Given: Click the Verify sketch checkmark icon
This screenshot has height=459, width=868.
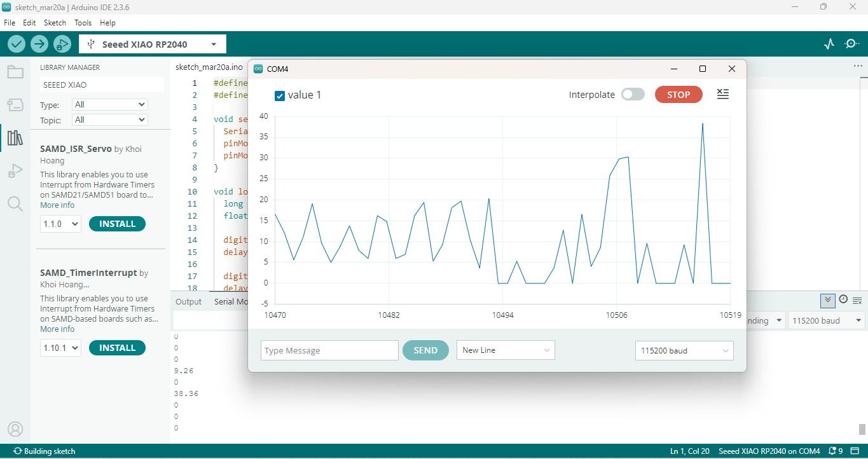Looking at the screenshot, I should tap(17, 44).
